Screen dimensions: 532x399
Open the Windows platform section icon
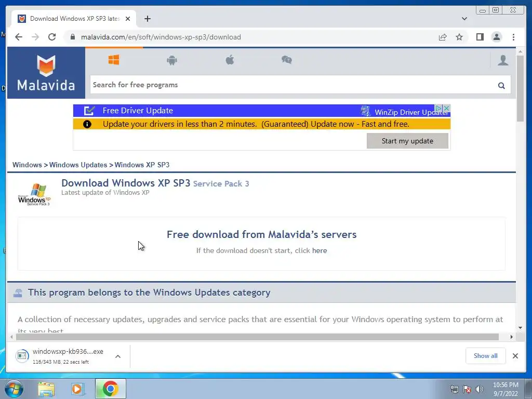click(x=114, y=60)
